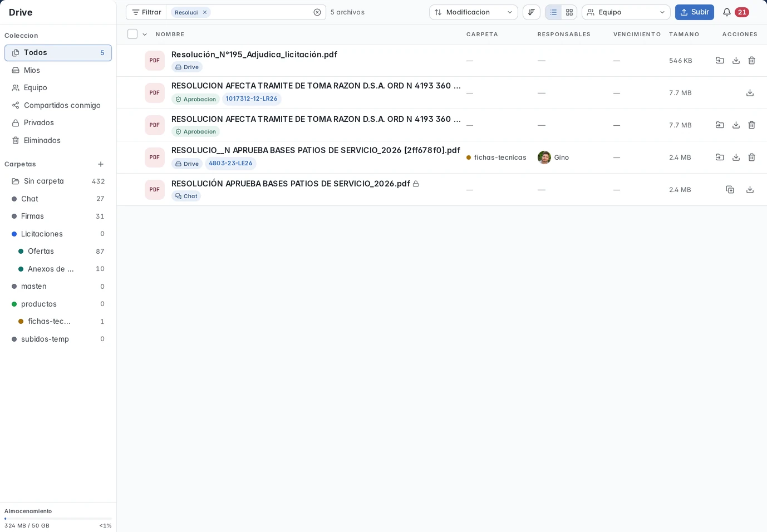Remove the Resoluci filter chip
This screenshot has height=532, width=767.
click(x=205, y=12)
